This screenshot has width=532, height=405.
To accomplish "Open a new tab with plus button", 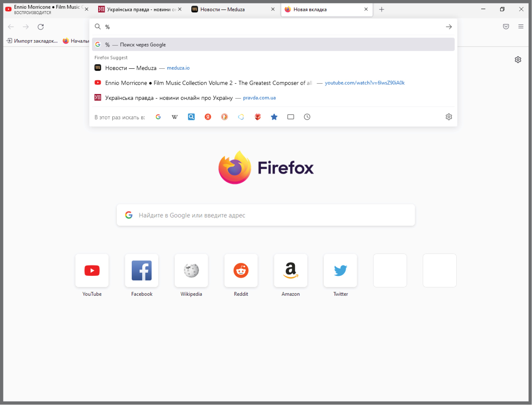I will (382, 9).
